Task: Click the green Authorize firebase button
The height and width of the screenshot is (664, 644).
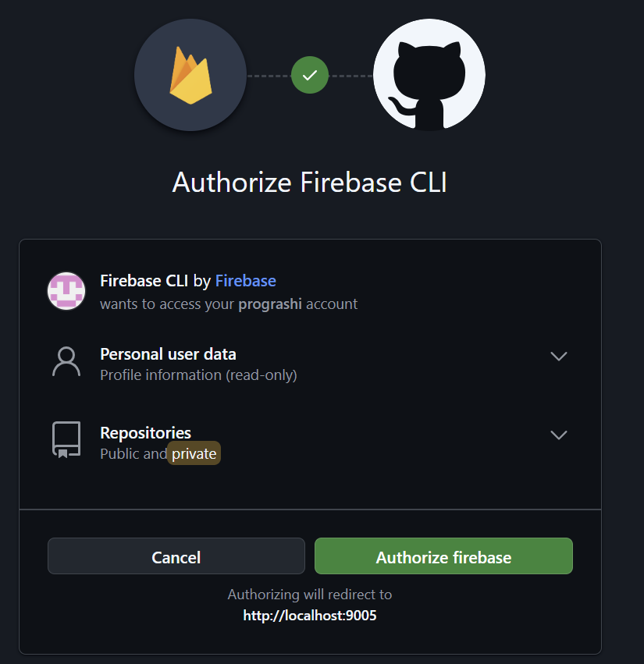Action: pyautogui.click(x=443, y=557)
